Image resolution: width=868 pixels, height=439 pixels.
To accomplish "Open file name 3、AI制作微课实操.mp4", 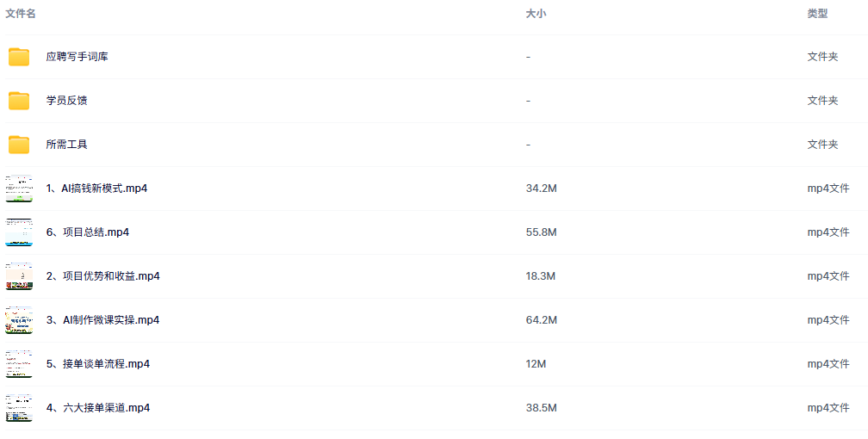I will click(102, 320).
